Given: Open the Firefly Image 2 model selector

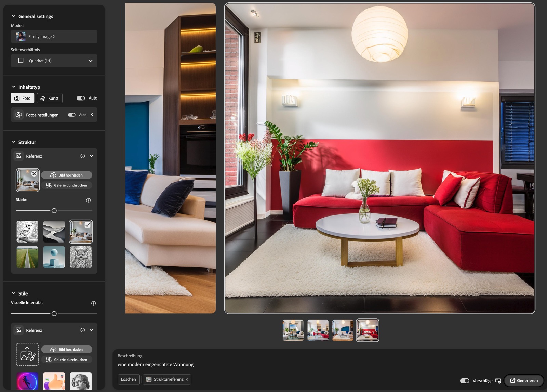Looking at the screenshot, I should click(x=54, y=37).
